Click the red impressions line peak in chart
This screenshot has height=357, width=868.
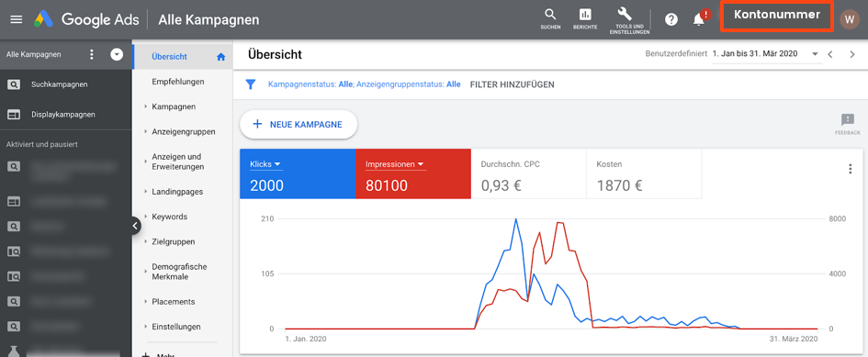(559, 222)
